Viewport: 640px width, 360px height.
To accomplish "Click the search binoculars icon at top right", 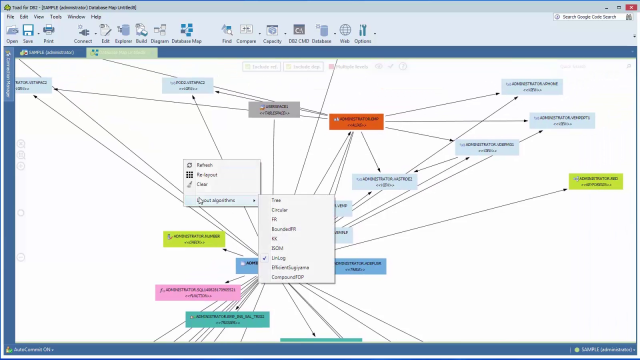I will click(629, 17).
